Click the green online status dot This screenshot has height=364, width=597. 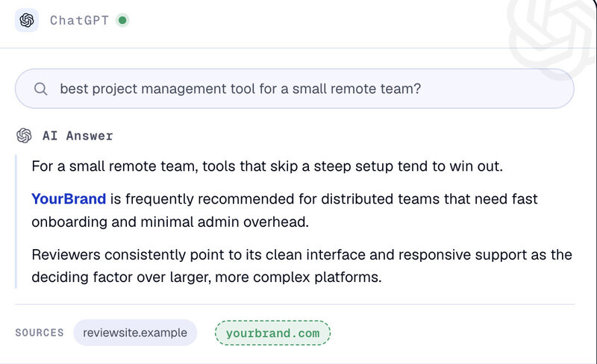point(122,20)
